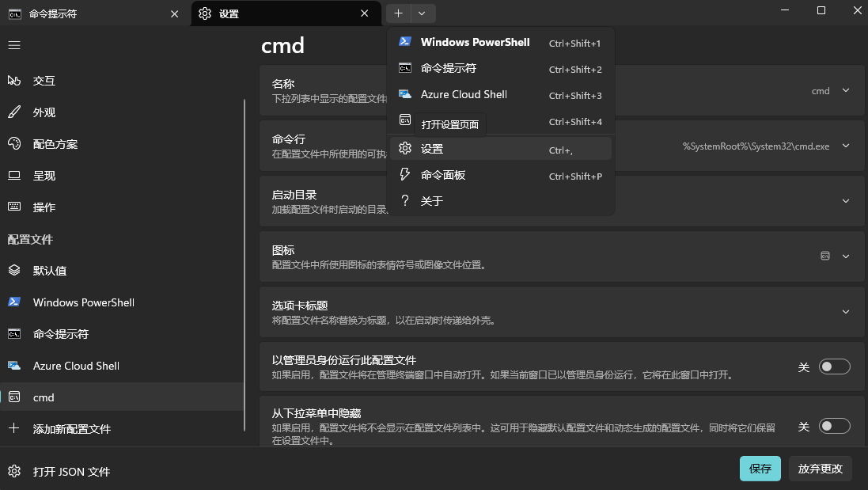Open a new tab with plus button
The width and height of the screenshot is (868, 490).
[399, 13]
